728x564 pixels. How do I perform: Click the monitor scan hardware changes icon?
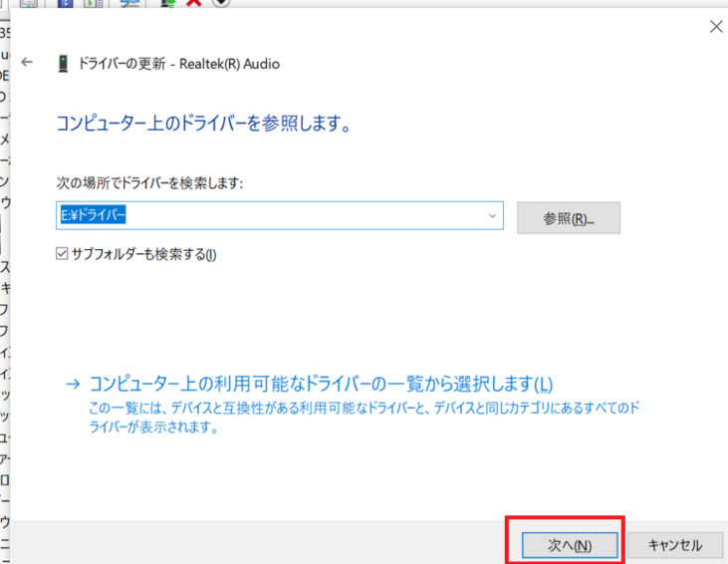pyautogui.click(x=129, y=3)
